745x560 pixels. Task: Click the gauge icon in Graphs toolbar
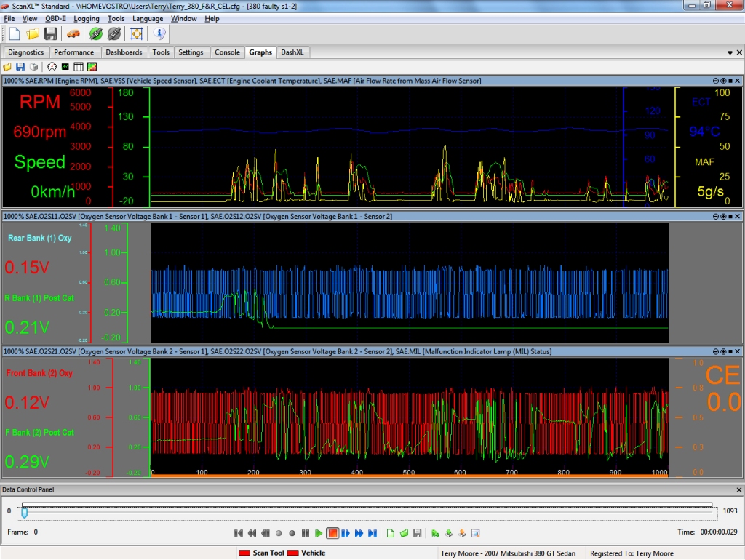(x=52, y=66)
